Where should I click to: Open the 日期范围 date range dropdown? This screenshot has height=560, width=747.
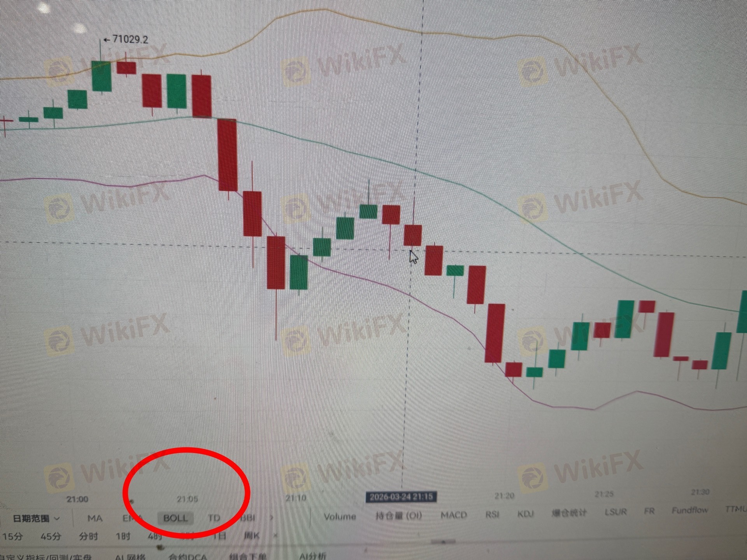coord(36,518)
